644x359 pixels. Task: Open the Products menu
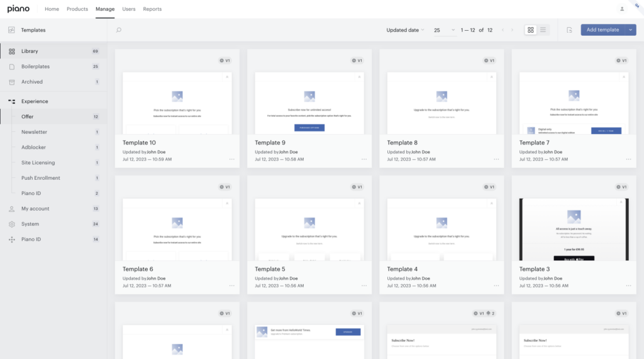[x=77, y=9]
